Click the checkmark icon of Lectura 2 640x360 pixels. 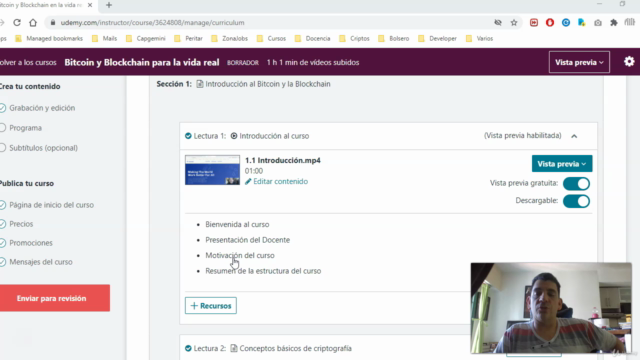coord(188,348)
